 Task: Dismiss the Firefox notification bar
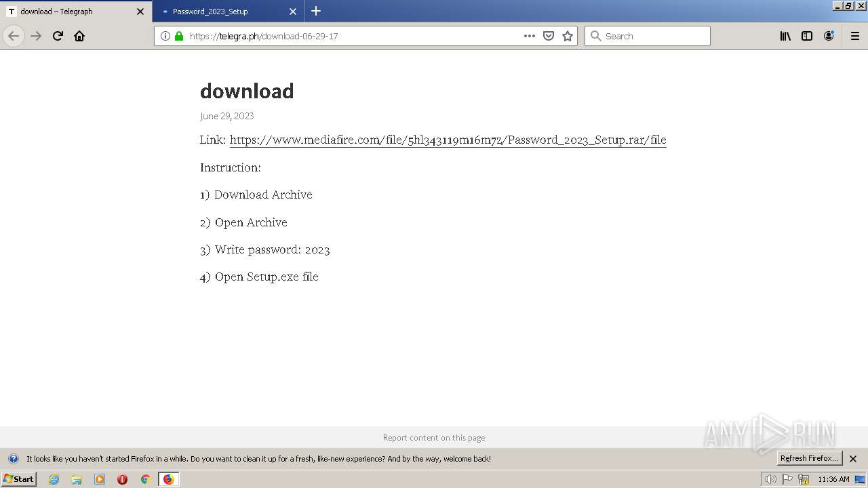853,459
